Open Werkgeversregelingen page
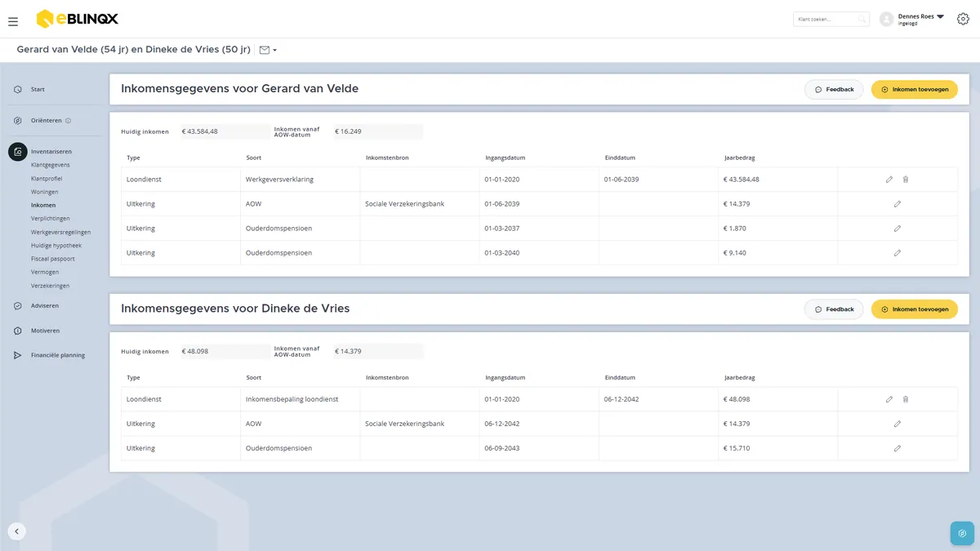 coord(61,232)
